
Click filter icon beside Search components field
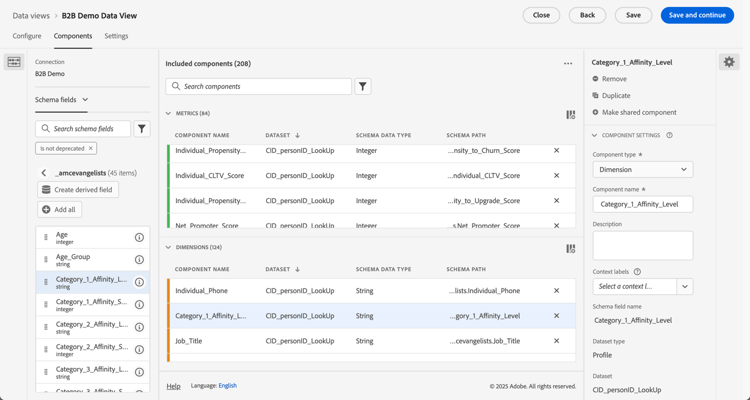pos(363,87)
